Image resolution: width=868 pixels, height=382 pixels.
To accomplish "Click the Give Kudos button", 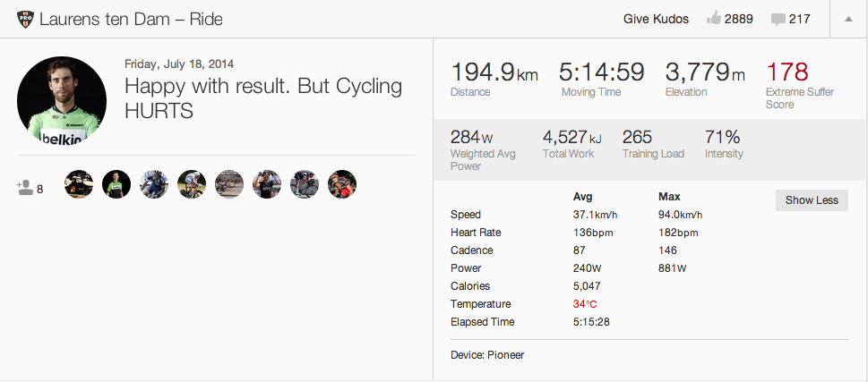I will pyautogui.click(x=656, y=19).
